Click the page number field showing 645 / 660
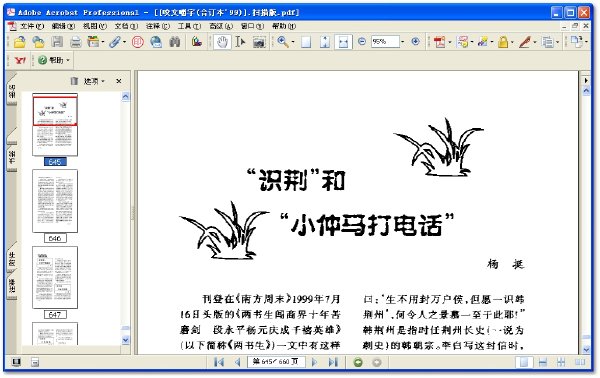The width and height of the screenshot is (600, 378). [x=276, y=362]
